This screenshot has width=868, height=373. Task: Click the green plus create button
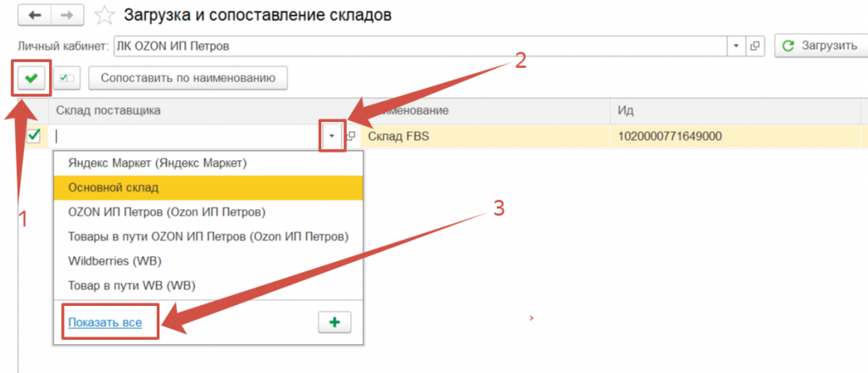tap(334, 323)
